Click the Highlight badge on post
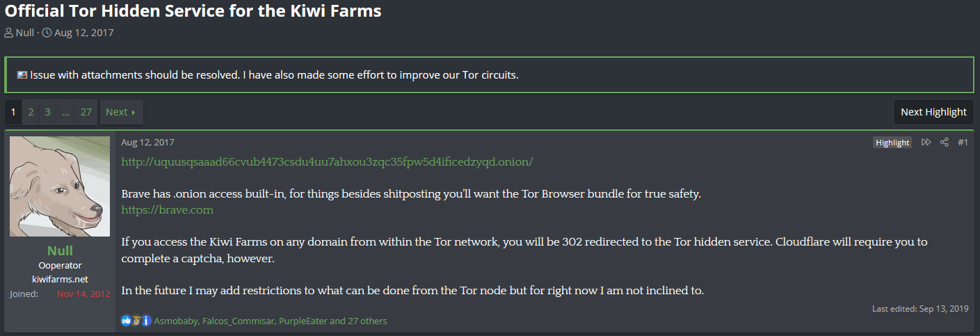This screenshot has height=336, width=980. pyautogui.click(x=892, y=143)
